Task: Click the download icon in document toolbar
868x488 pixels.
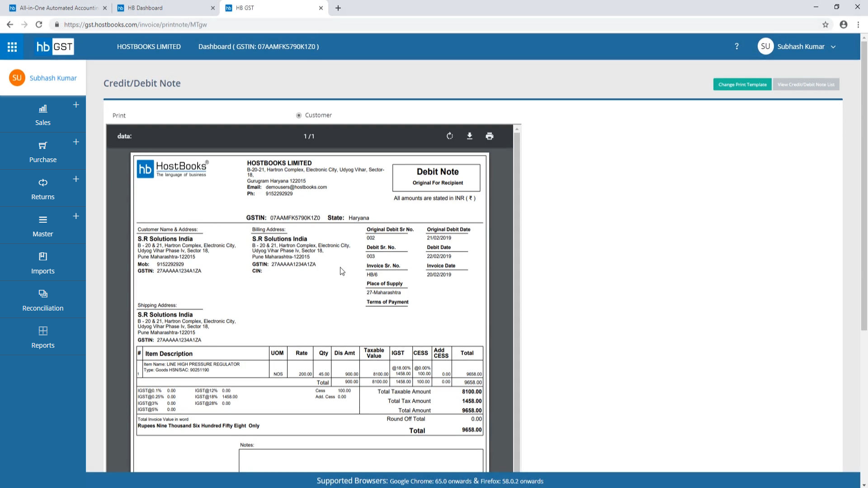Action: [x=469, y=136]
